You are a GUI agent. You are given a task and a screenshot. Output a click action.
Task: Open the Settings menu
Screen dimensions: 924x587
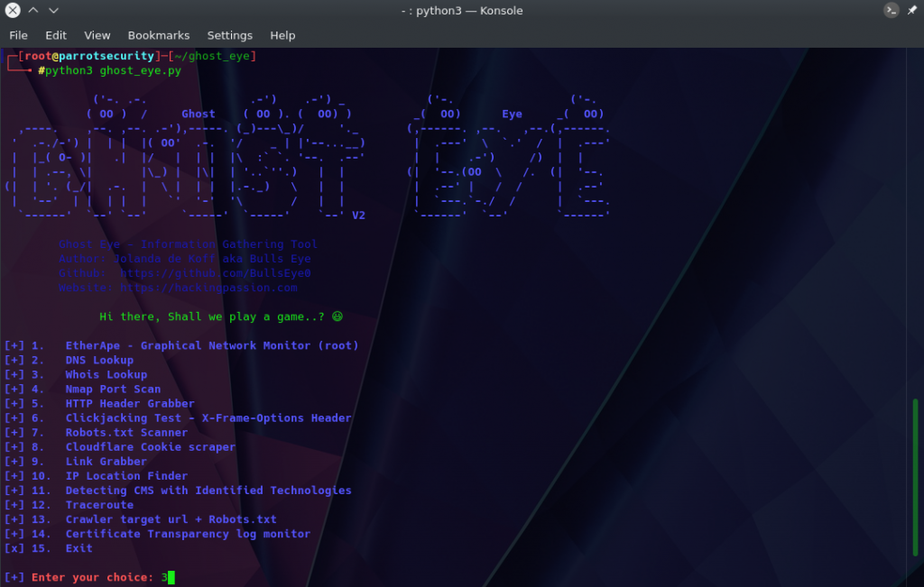click(230, 35)
